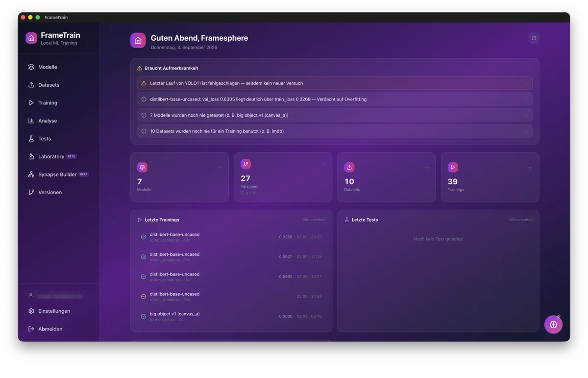The image size is (588, 378).
Task: Click the home icon beside 'Guten Abend'
Action: click(x=138, y=41)
